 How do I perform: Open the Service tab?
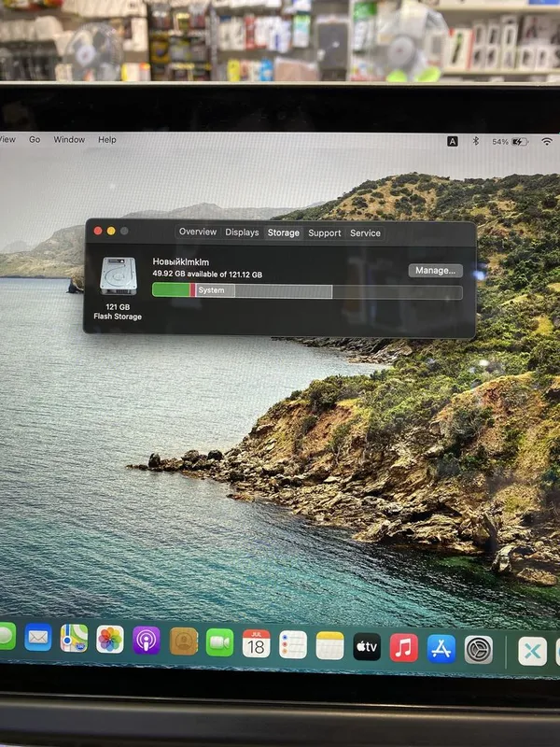(x=365, y=233)
